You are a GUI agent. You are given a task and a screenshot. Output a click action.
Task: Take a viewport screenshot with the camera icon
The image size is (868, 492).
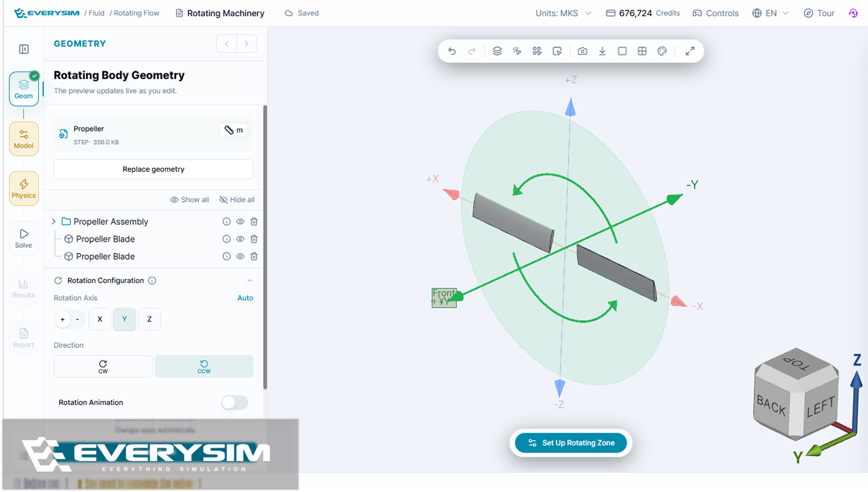(x=583, y=51)
